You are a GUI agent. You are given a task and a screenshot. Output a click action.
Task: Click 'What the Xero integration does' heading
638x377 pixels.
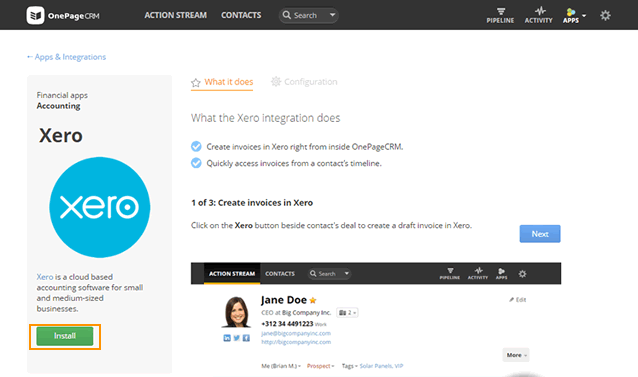[x=265, y=118]
